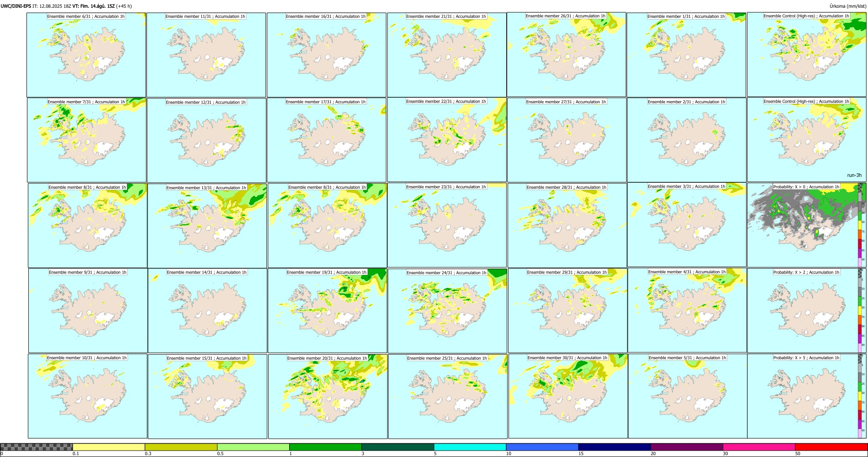Select the navy 15–20 legend swatch
The height and width of the screenshot is (457, 868).
614,447
